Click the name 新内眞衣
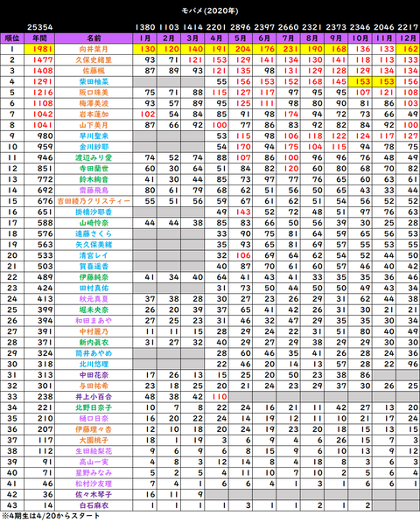The height and width of the screenshot is (522, 420). tap(94, 342)
